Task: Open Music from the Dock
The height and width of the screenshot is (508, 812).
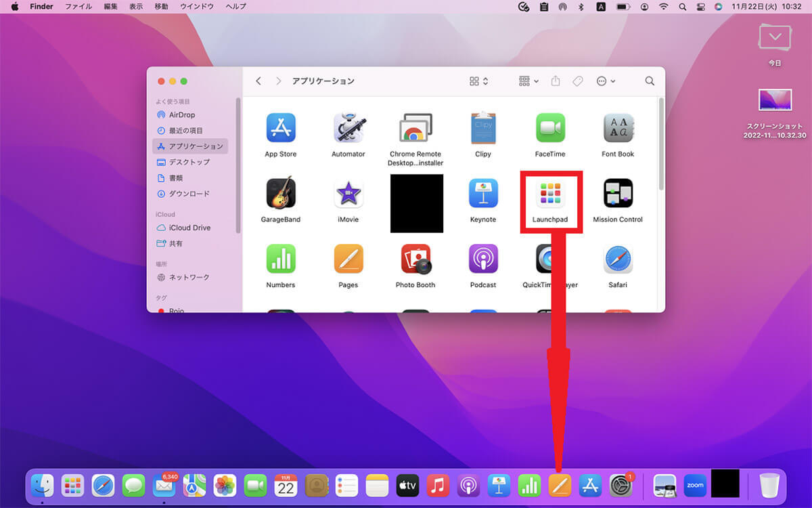Action: [x=438, y=485]
